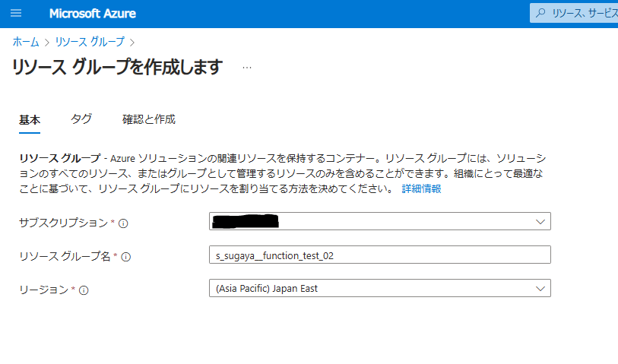Focus the resource search box
The width and height of the screenshot is (618, 364).
(574, 13)
